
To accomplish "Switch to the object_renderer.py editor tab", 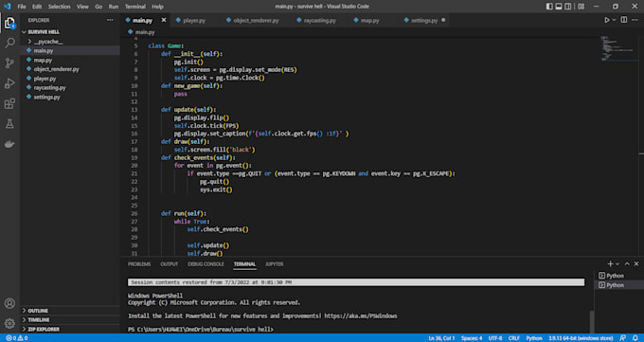I will (x=256, y=20).
